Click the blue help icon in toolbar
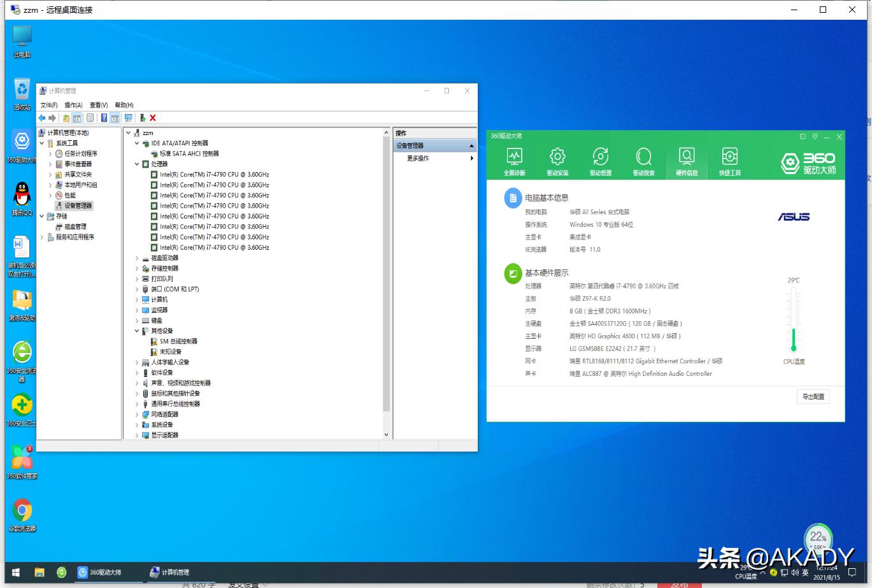The height and width of the screenshot is (588, 872). point(104,118)
